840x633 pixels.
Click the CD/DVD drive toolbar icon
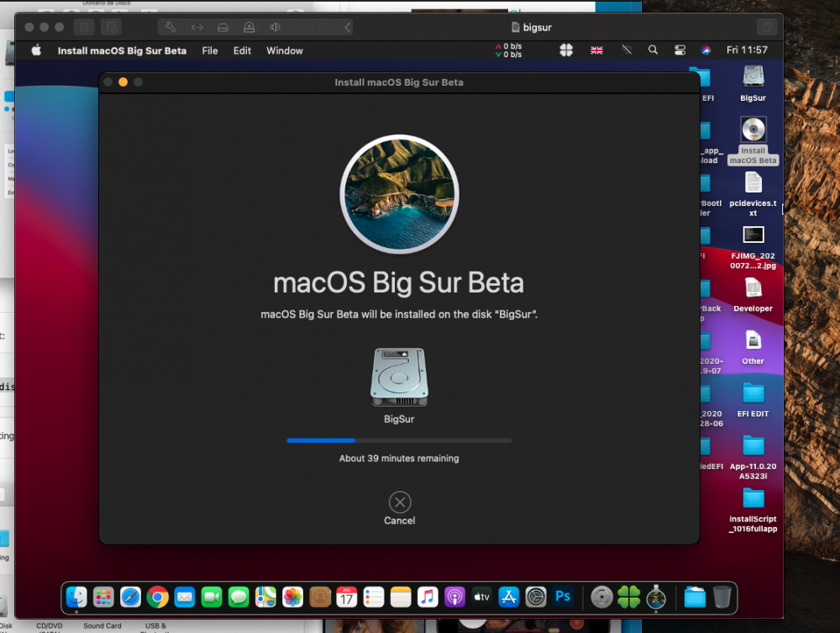[249, 27]
